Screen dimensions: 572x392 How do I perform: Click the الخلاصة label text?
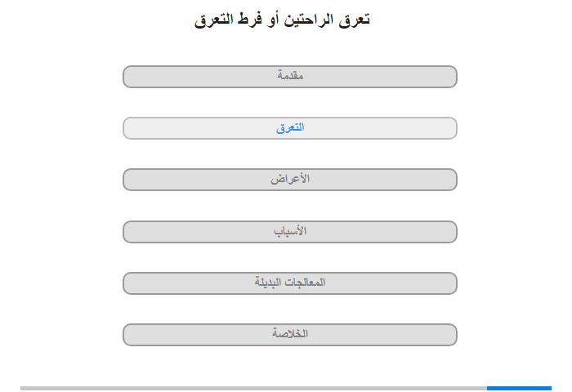(290, 334)
